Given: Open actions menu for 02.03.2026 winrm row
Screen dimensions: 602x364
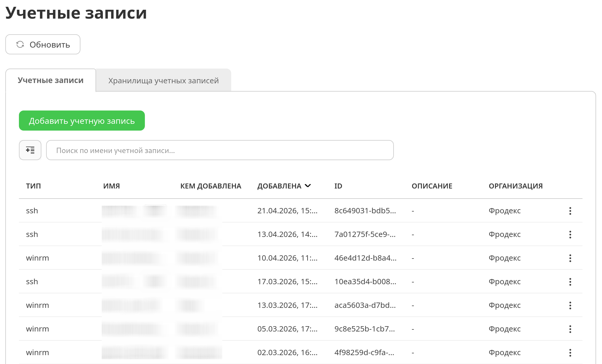Looking at the screenshot, I should pos(570,352).
